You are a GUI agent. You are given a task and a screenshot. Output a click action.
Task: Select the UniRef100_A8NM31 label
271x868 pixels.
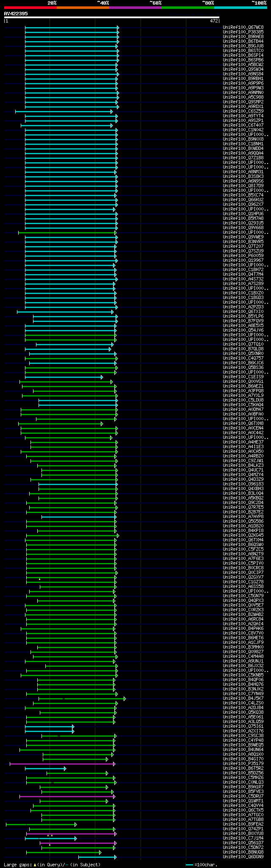[243, 172]
